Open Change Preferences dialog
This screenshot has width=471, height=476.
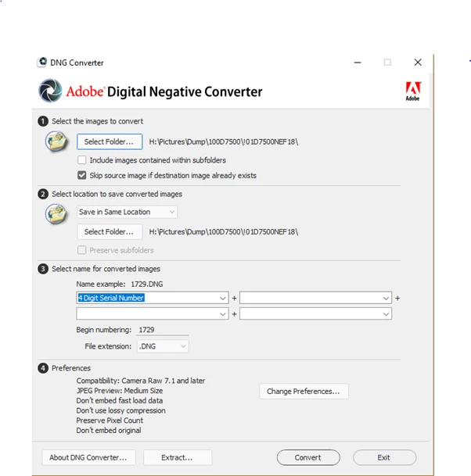304,392
